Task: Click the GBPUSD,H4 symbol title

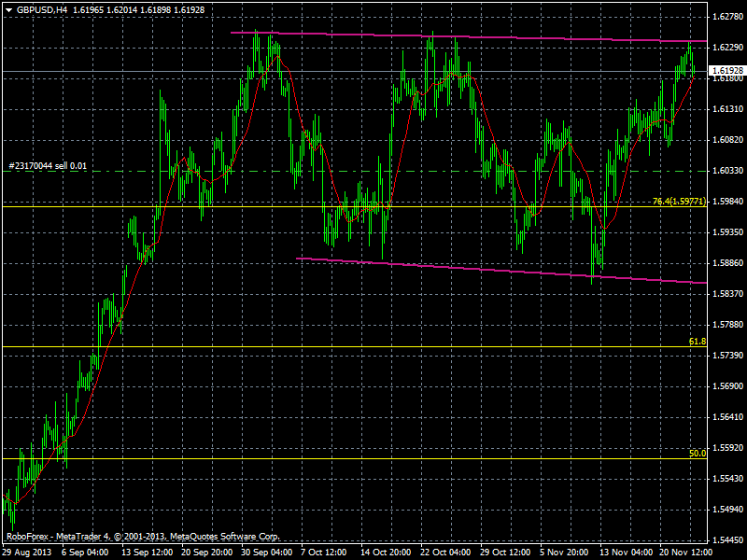Action: click(x=41, y=9)
